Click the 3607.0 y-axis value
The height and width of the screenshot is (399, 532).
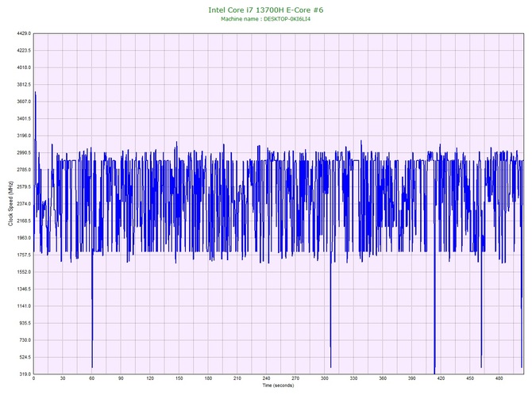tap(23, 102)
